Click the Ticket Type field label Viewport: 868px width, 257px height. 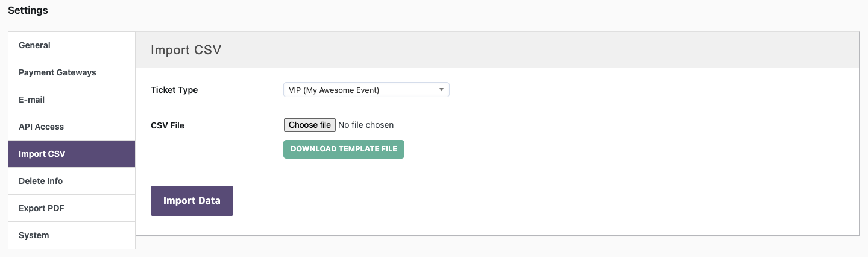174,90
